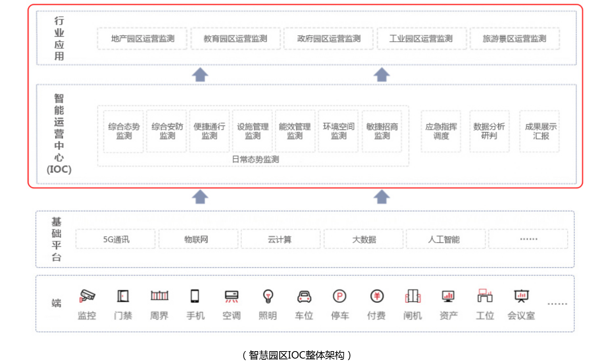594x364 pixels.
Task: Click the 车位 car icon
Action: 304,297
